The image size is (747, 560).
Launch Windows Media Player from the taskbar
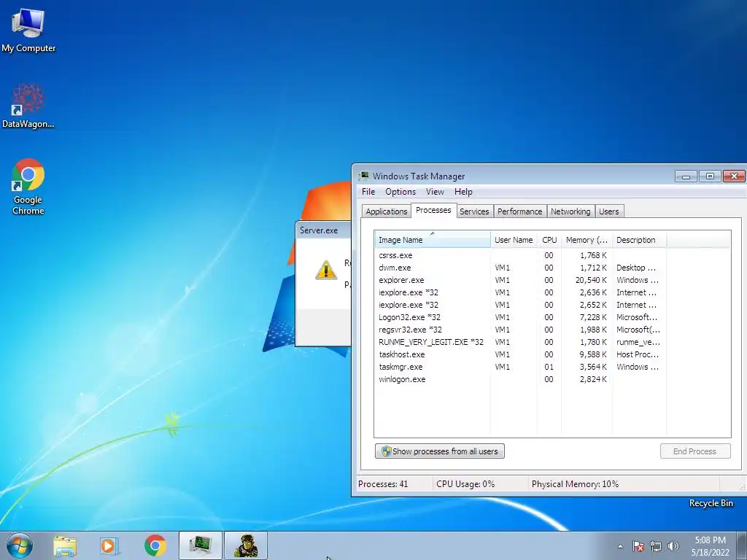pos(109,545)
